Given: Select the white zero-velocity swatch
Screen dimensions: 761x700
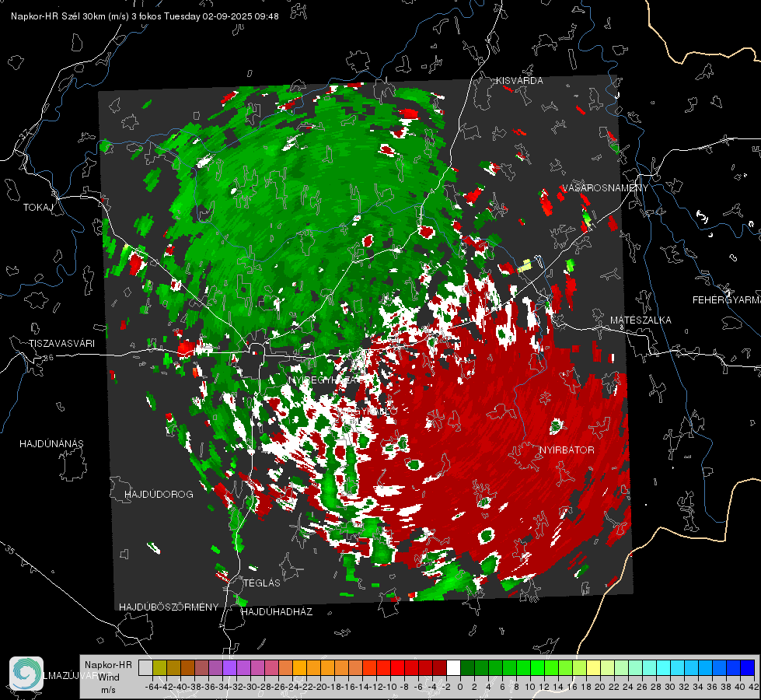Looking at the screenshot, I should click(453, 668).
